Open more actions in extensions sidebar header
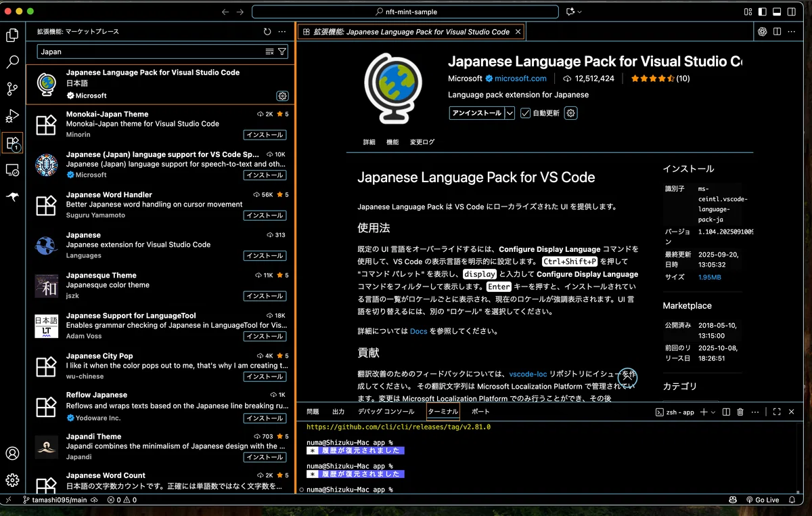This screenshot has height=516, width=812. tap(282, 32)
